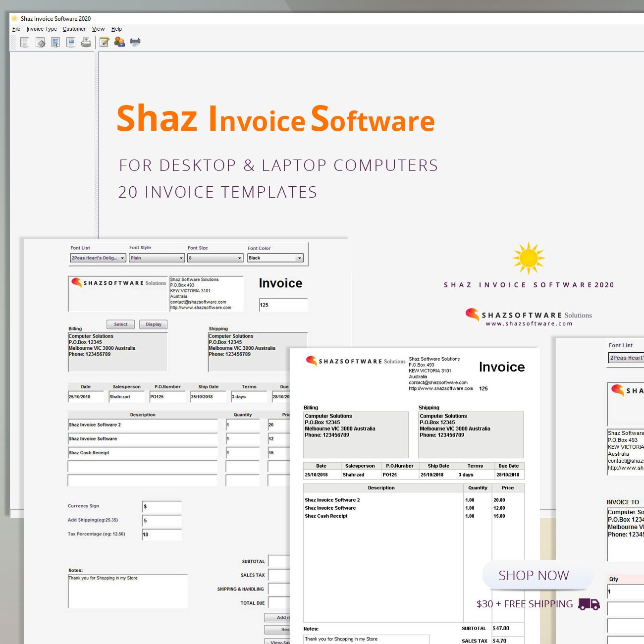
Task: Open the File menu
Action: [16, 29]
